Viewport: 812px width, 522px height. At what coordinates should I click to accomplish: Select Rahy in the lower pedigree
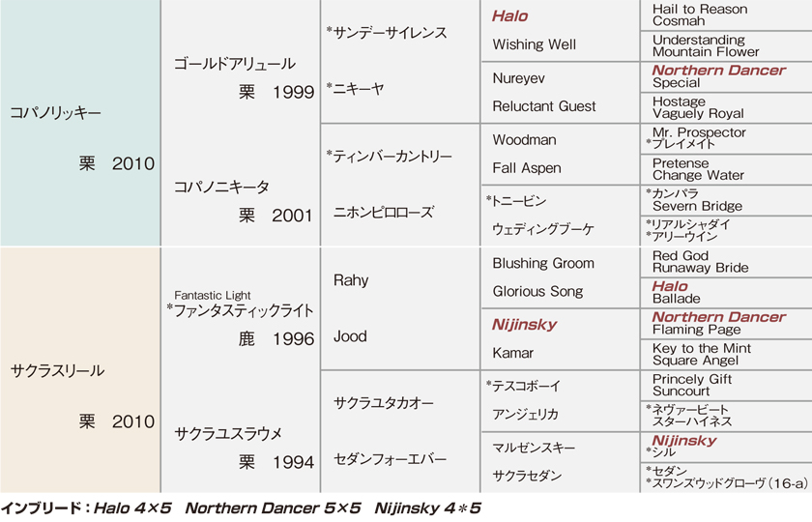tap(351, 280)
